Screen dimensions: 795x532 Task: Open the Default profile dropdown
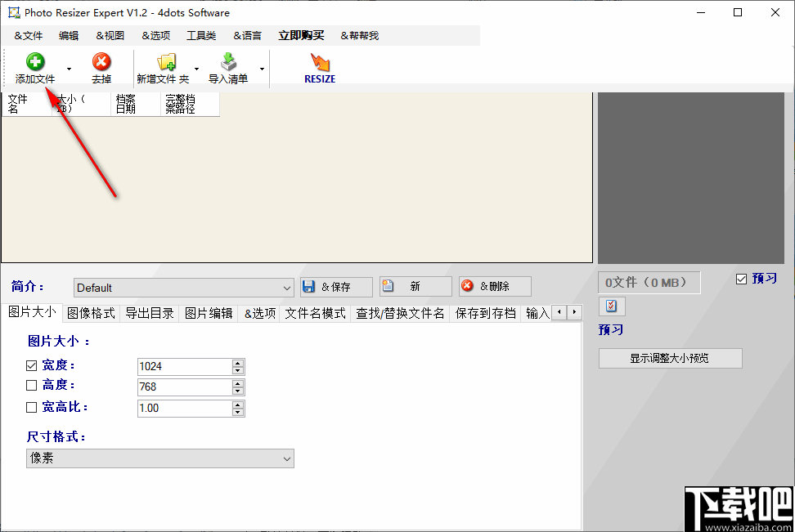[x=285, y=288]
